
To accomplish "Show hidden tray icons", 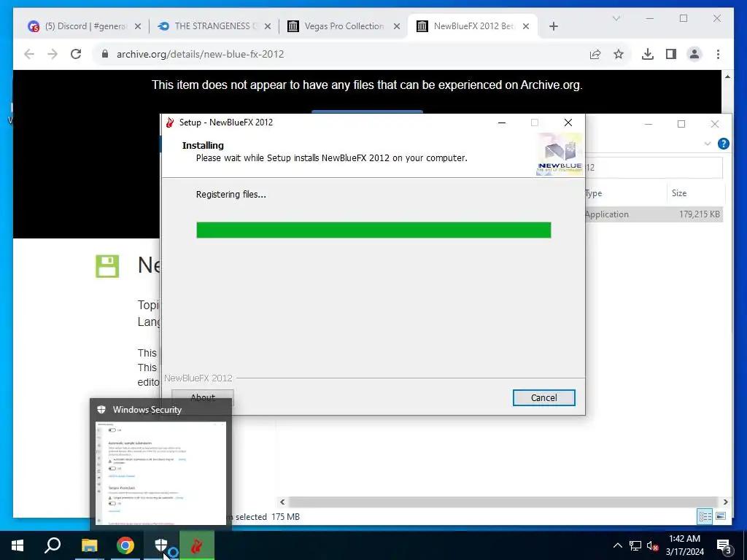I will (617, 545).
